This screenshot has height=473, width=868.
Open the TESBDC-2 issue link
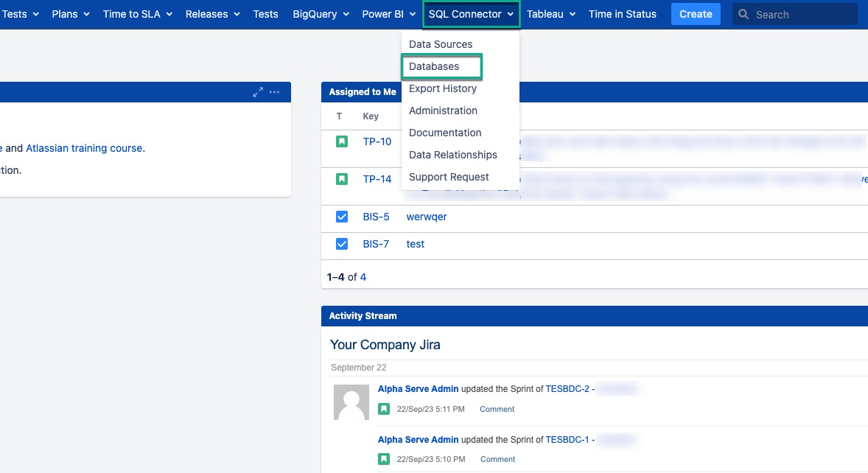tap(567, 388)
